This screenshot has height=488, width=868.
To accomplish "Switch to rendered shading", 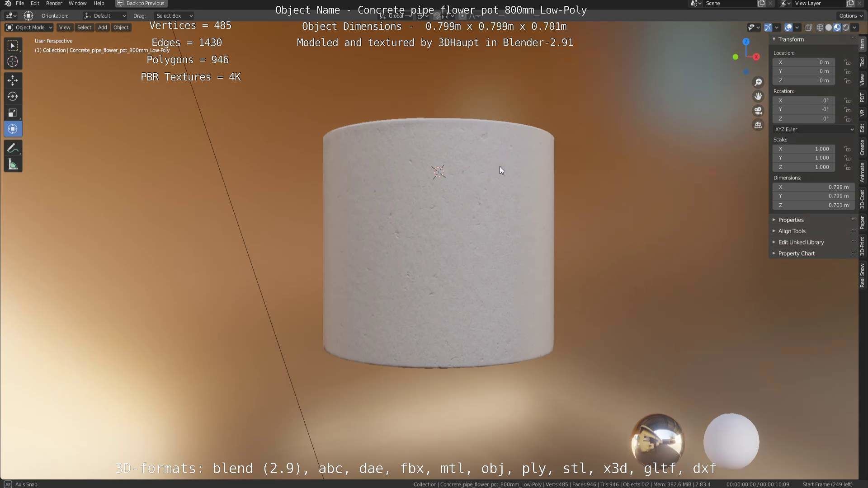I will tap(846, 28).
